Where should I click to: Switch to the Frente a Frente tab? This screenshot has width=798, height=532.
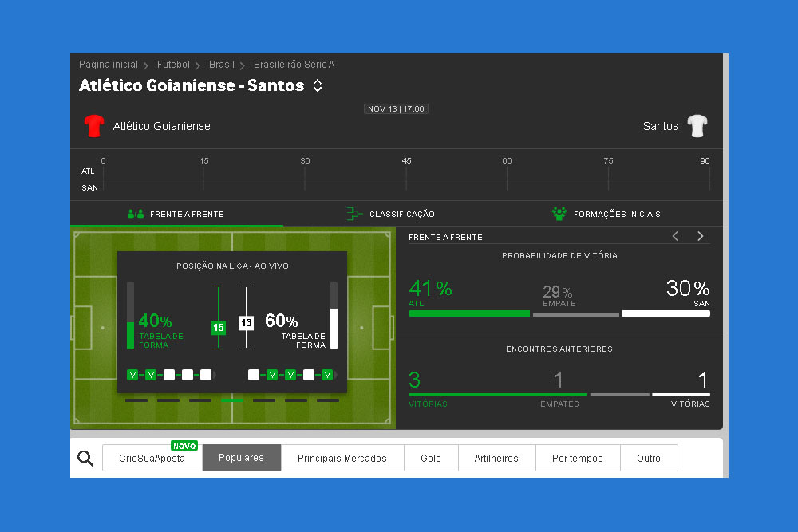[x=176, y=214]
